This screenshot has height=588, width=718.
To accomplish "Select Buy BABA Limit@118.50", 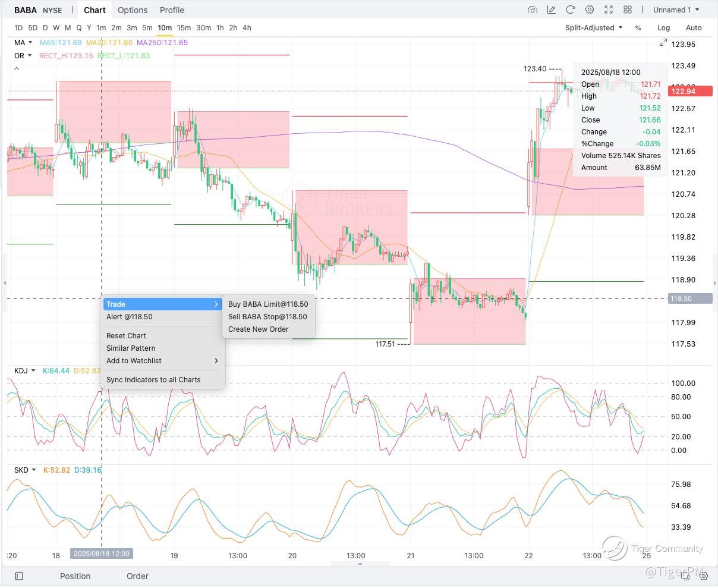I will 268,304.
